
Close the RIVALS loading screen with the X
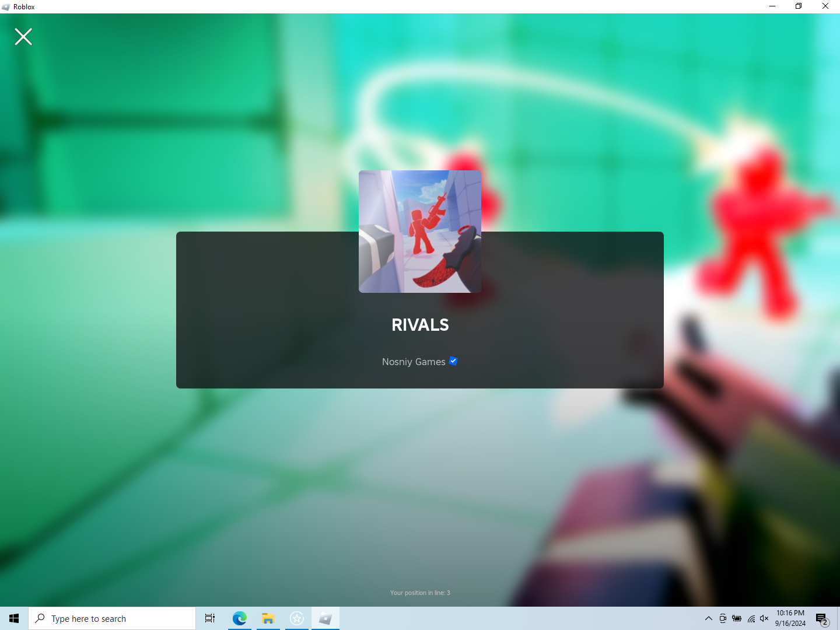23,37
